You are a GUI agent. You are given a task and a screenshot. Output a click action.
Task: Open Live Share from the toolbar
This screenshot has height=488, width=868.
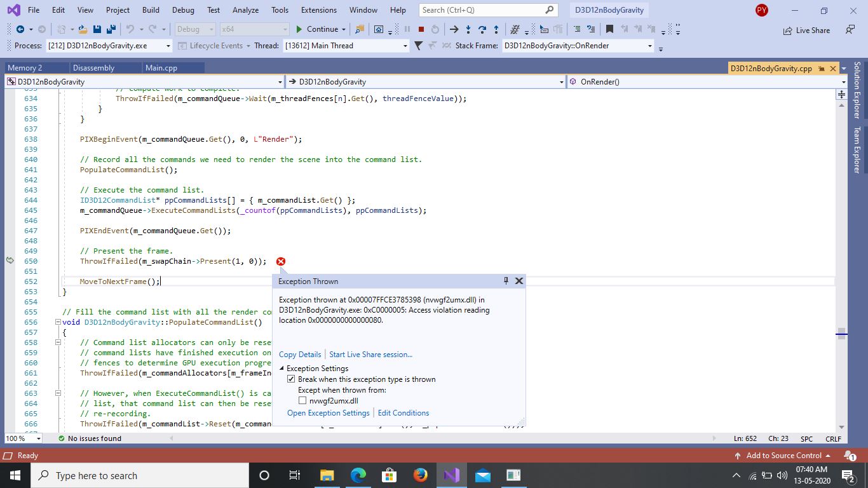pos(807,30)
